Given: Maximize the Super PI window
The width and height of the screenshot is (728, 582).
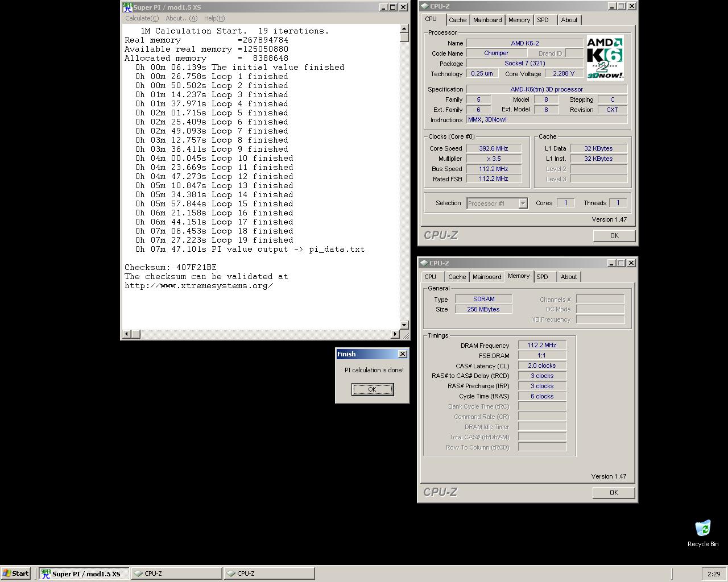Looking at the screenshot, I should 393,7.
